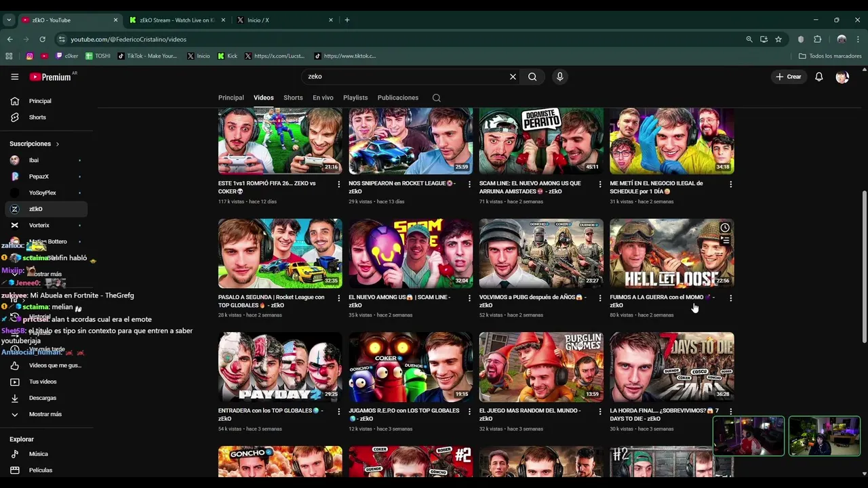
Task: Bookmark this page with star icon
Action: point(778,39)
